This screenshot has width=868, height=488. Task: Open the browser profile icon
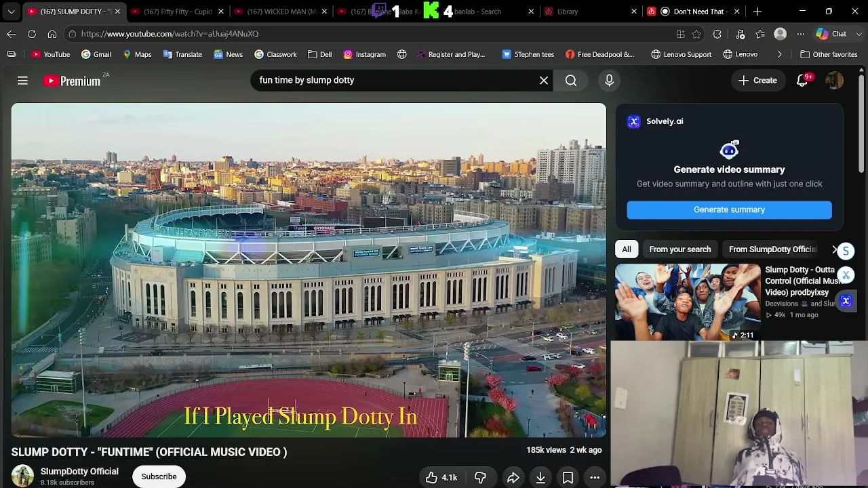781,34
